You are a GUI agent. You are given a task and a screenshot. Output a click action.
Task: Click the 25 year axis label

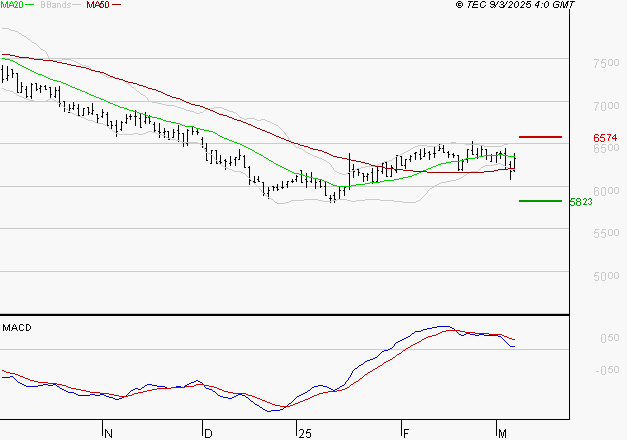click(305, 434)
